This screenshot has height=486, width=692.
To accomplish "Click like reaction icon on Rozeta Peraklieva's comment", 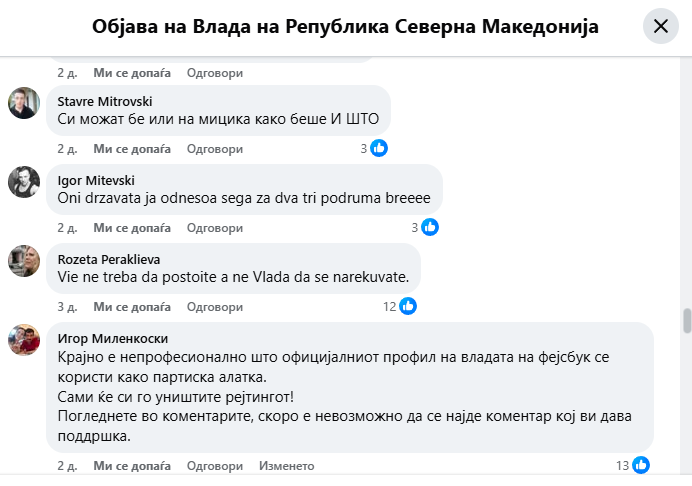I will click(408, 306).
